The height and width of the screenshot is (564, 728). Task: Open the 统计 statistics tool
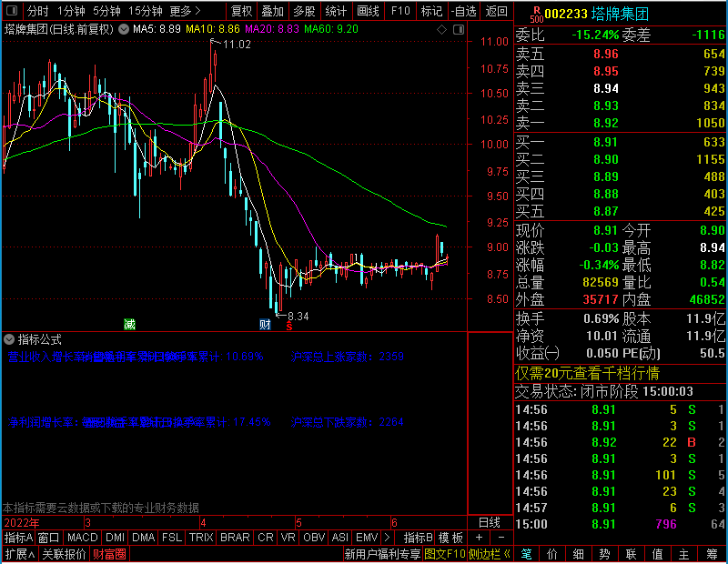[336, 11]
